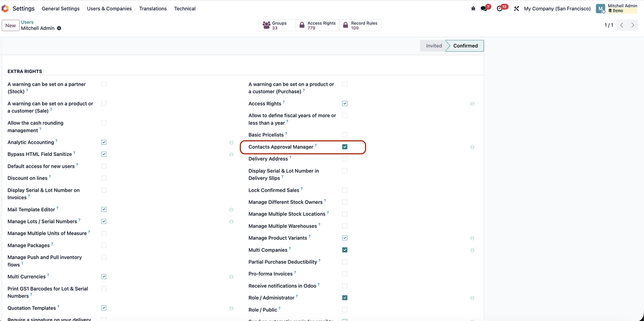The height and width of the screenshot is (321, 644).
Task: Go to the previous record arrow
Action: tap(621, 25)
